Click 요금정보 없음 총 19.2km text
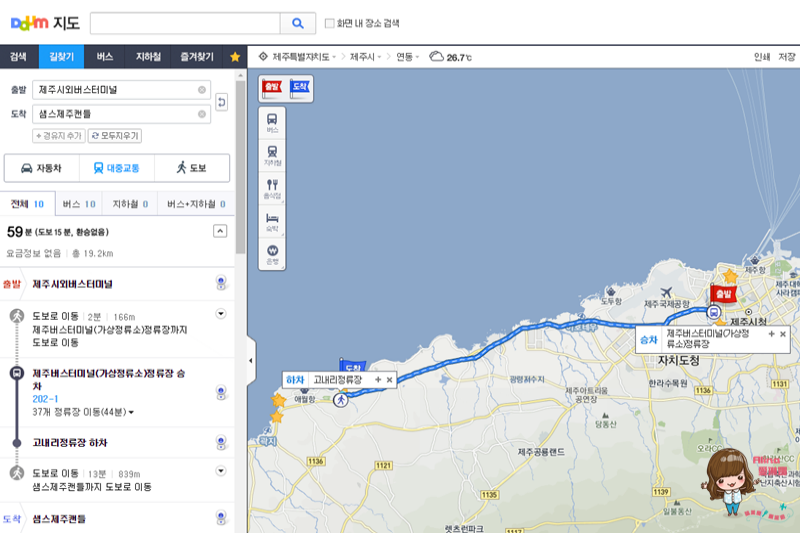 tap(60, 253)
